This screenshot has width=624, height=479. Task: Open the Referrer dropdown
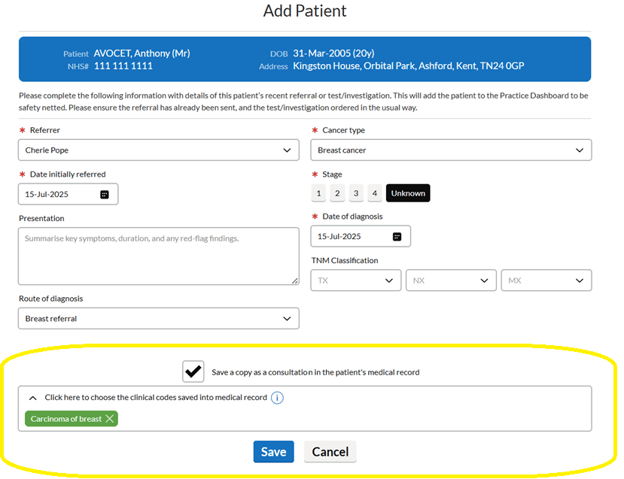tap(158, 150)
